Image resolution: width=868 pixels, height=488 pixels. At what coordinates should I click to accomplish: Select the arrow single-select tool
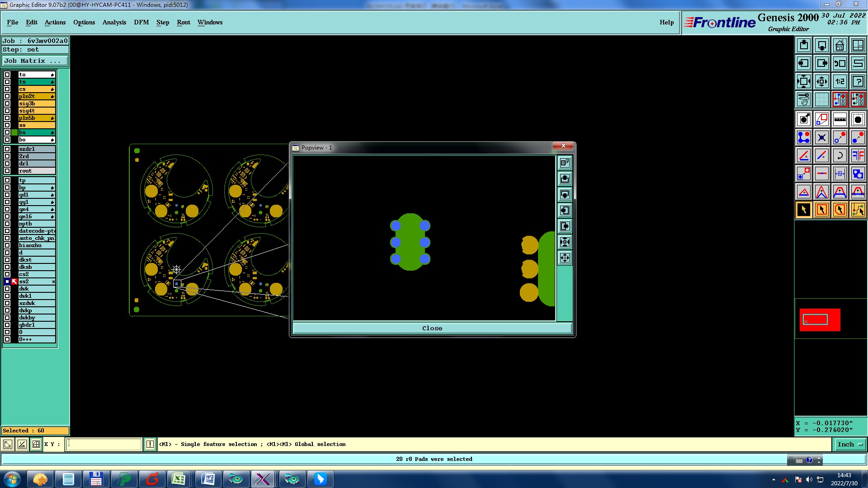pyautogui.click(x=803, y=210)
